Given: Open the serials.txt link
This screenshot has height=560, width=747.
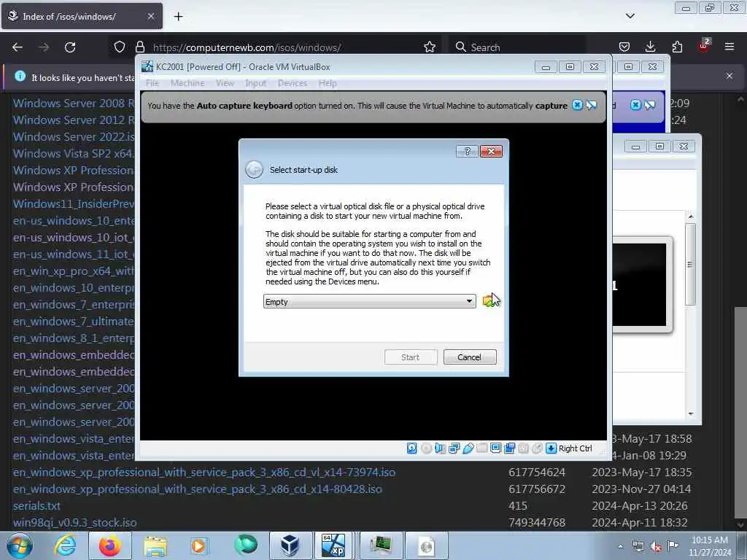Looking at the screenshot, I should [x=36, y=506].
